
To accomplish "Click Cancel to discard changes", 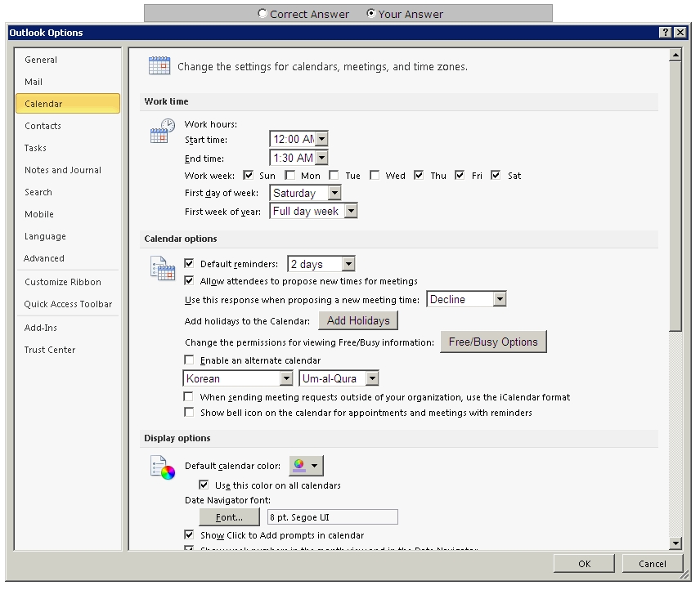I will click(x=653, y=563).
